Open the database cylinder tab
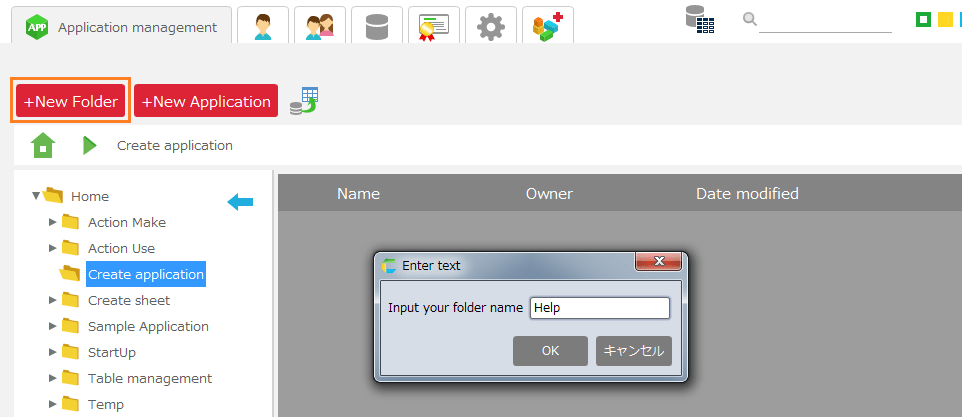 point(377,26)
